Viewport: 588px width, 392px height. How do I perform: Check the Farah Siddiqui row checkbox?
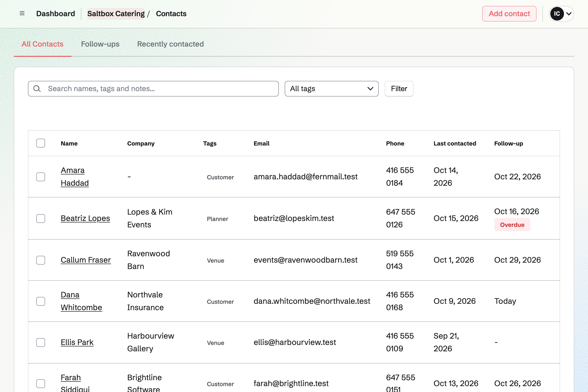[40, 383]
